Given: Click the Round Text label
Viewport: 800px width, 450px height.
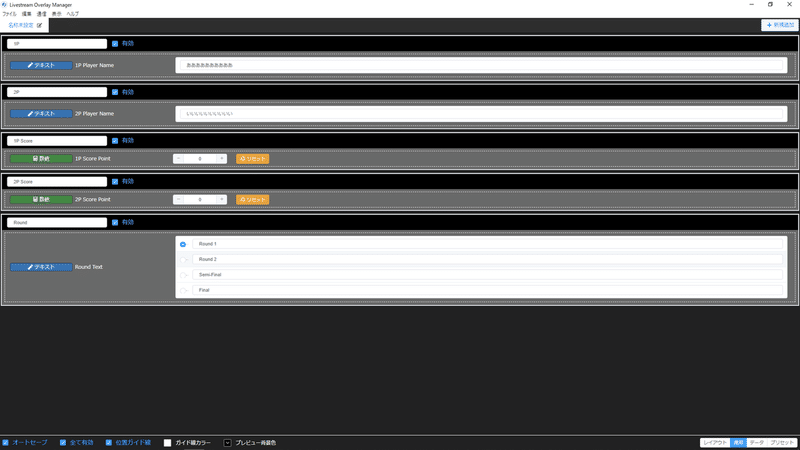Looking at the screenshot, I should pyautogui.click(x=89, y=267).
